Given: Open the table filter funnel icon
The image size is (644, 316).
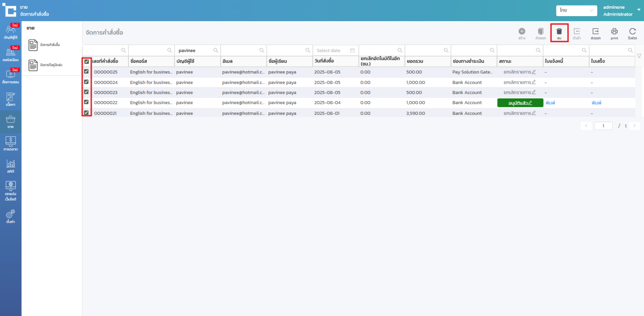Looking at the screenshot, I should [638, 56].
